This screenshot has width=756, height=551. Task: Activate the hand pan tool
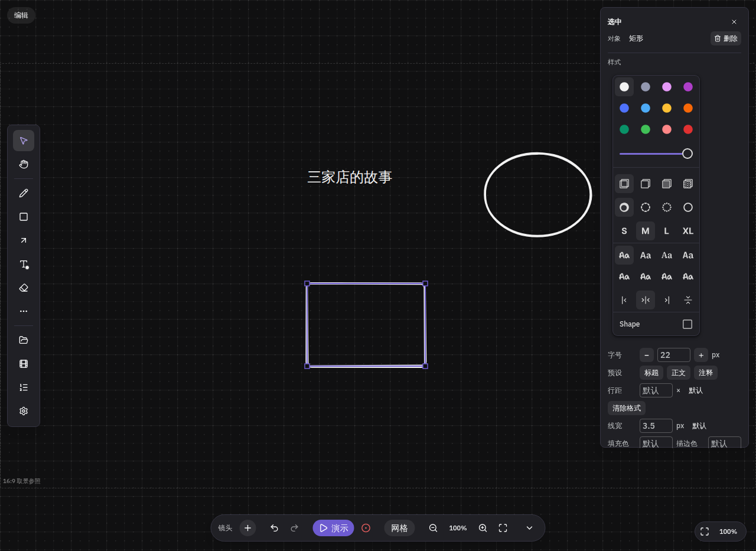pos(24,164)
